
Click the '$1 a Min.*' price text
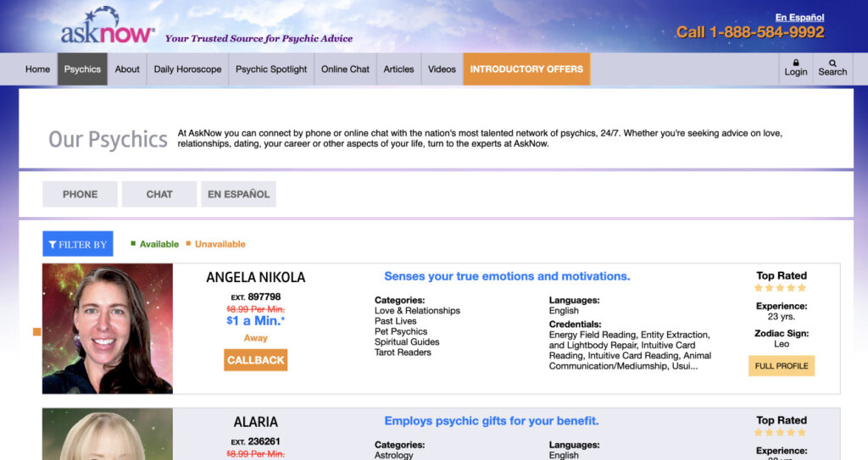[x=256, y=320]
